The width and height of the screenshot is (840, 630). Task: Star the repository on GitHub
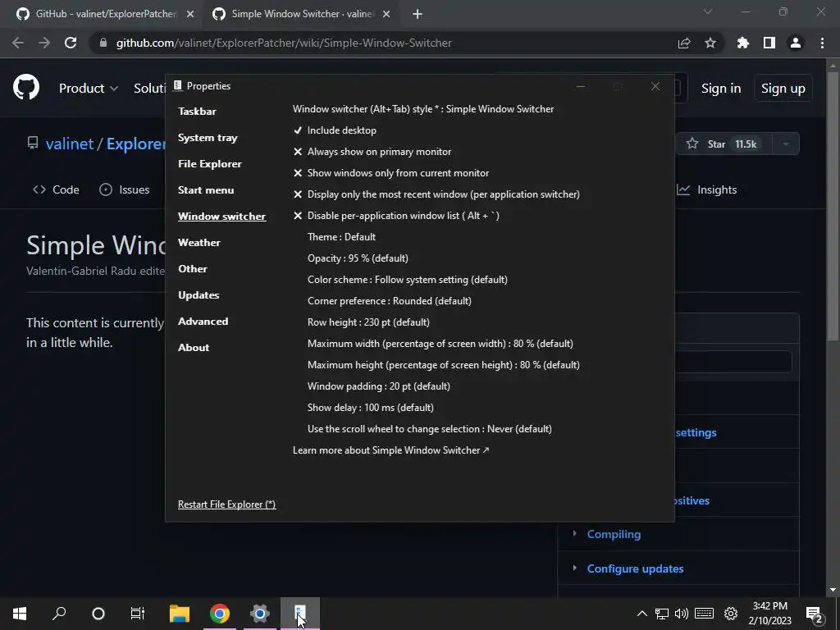pos(724,144)
